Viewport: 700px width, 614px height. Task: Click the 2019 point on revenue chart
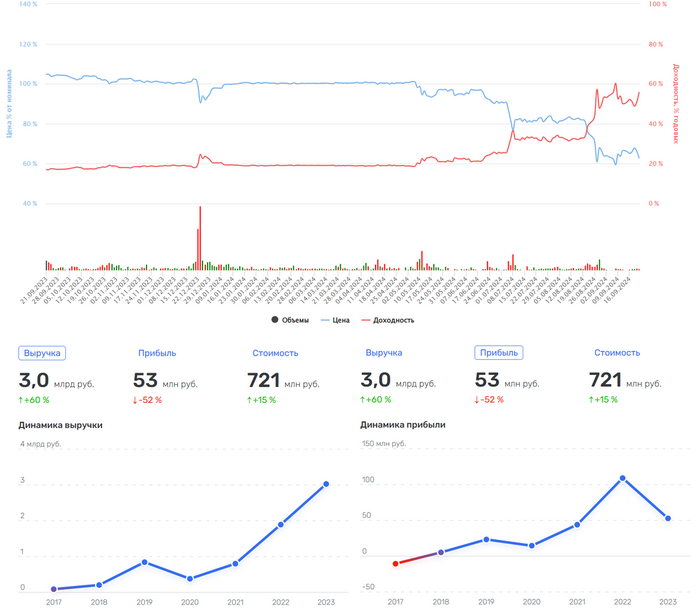(144, 562)
